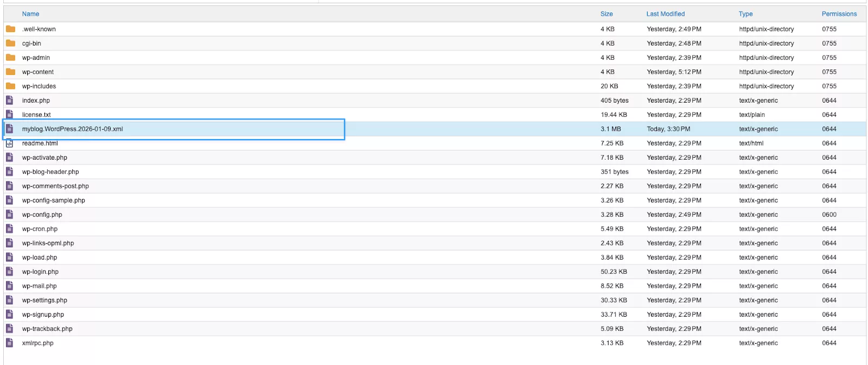Image resolution: width=868 pixels, height=365 pixels.
Task: Select the license.txt file name
Action: tap(36, 115)
